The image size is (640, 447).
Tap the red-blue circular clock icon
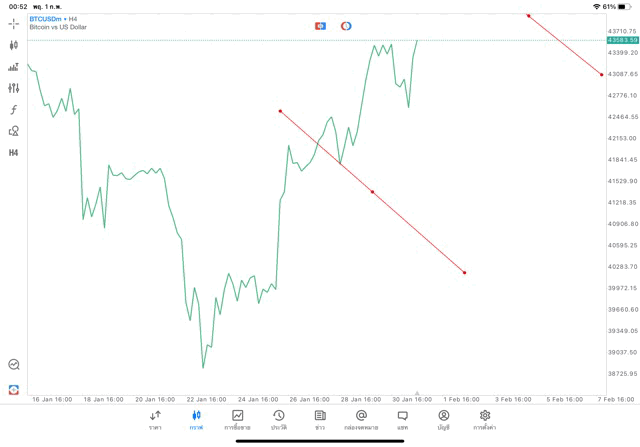tap(346, 25)
